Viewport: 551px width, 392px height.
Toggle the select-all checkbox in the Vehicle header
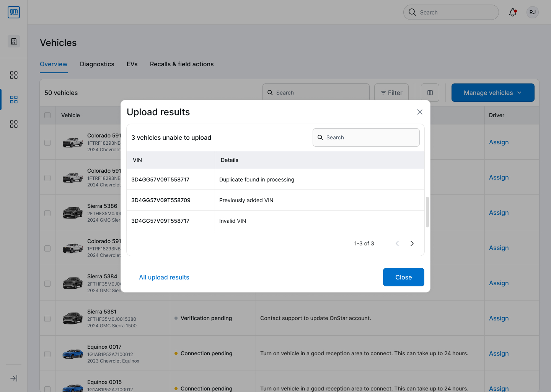pos(47,115)
